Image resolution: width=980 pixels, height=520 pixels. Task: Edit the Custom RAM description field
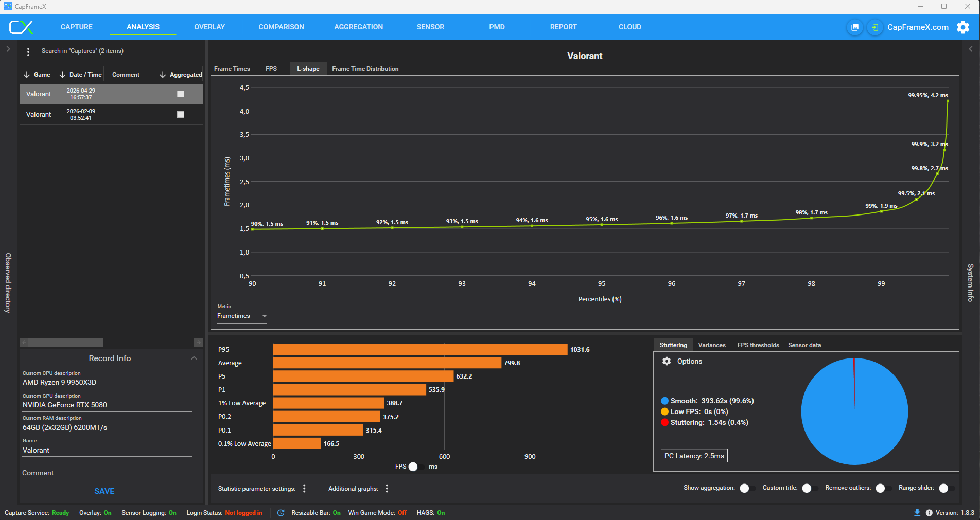coord(107,428)
